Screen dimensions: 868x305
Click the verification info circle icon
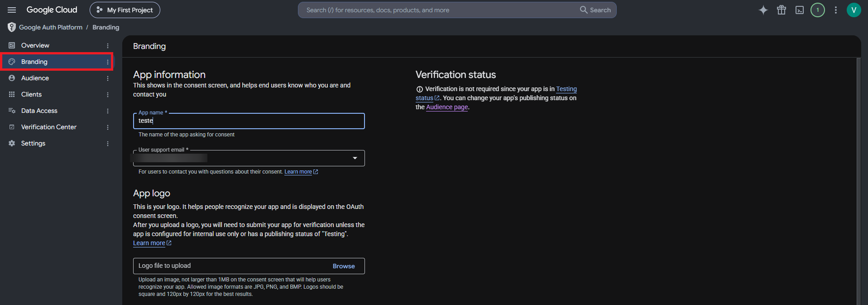[420, 89]
